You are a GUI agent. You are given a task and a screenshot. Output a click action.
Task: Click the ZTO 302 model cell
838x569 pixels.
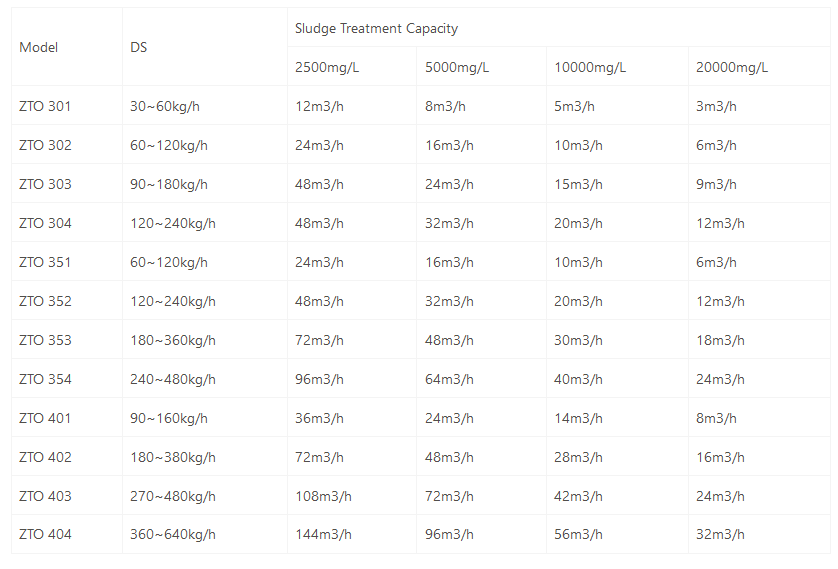pos(45,145)
